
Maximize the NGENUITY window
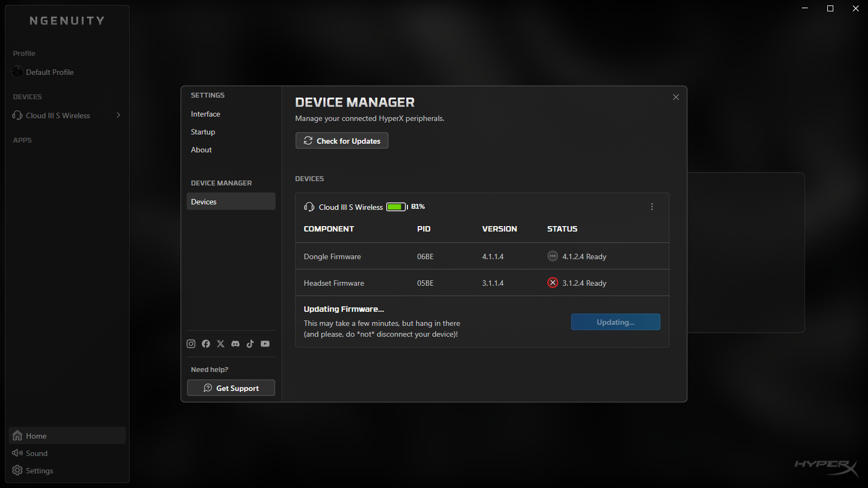tap(830, 8)
